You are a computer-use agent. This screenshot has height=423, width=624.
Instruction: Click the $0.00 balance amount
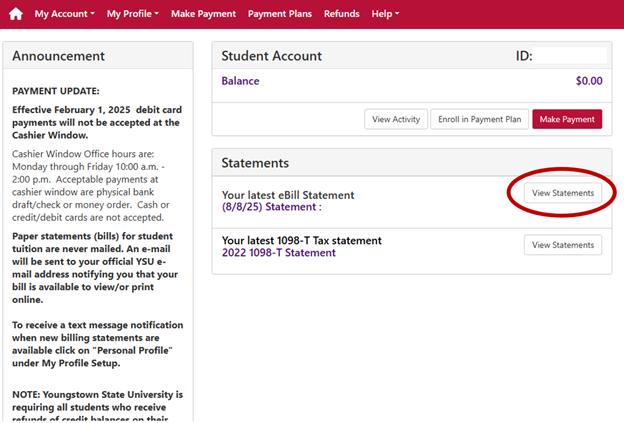[589, 81]
